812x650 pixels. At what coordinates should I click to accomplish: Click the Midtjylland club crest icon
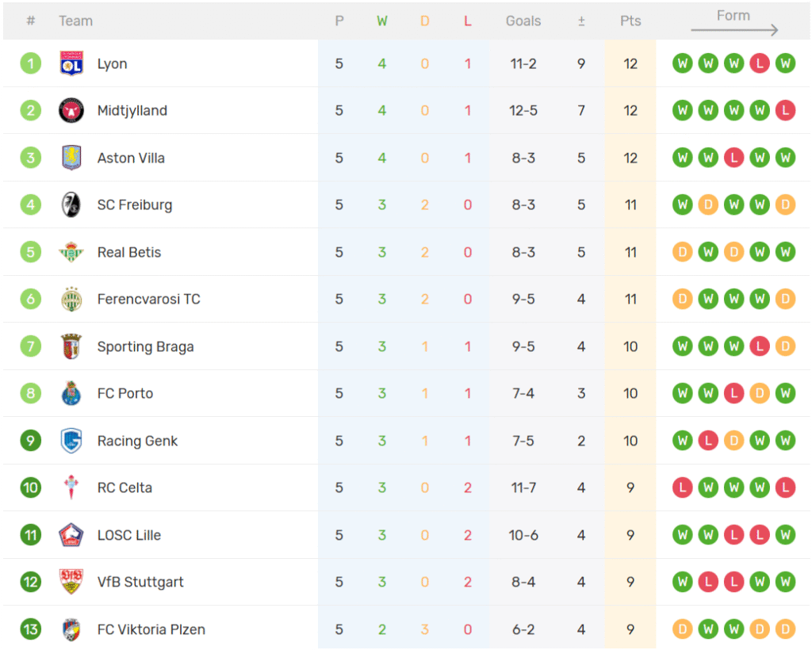[71, 110]
